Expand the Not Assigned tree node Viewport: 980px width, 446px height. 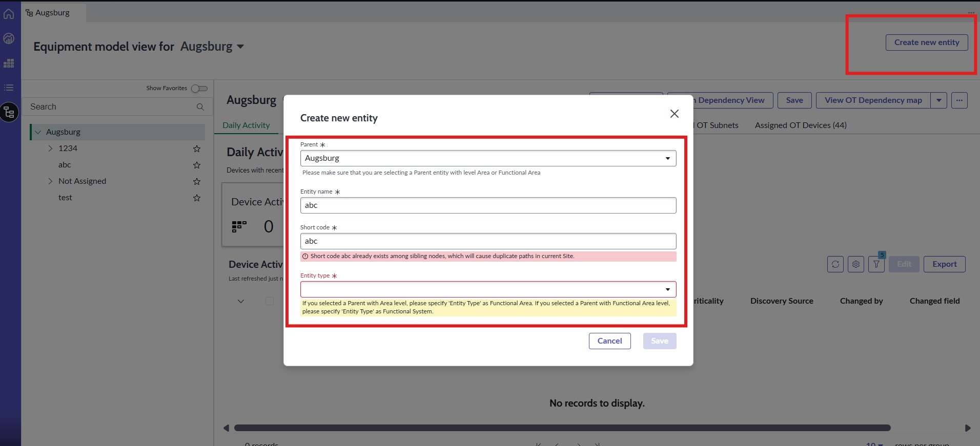tap(50, 181)
